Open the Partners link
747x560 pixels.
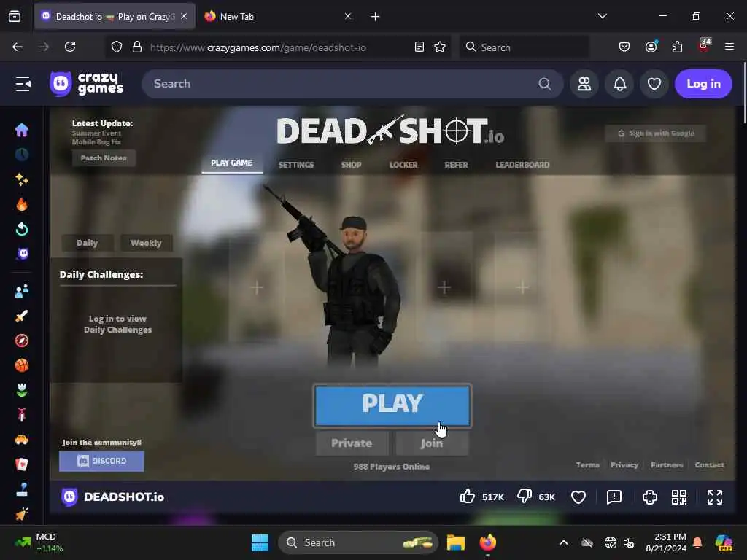point(667,464)
